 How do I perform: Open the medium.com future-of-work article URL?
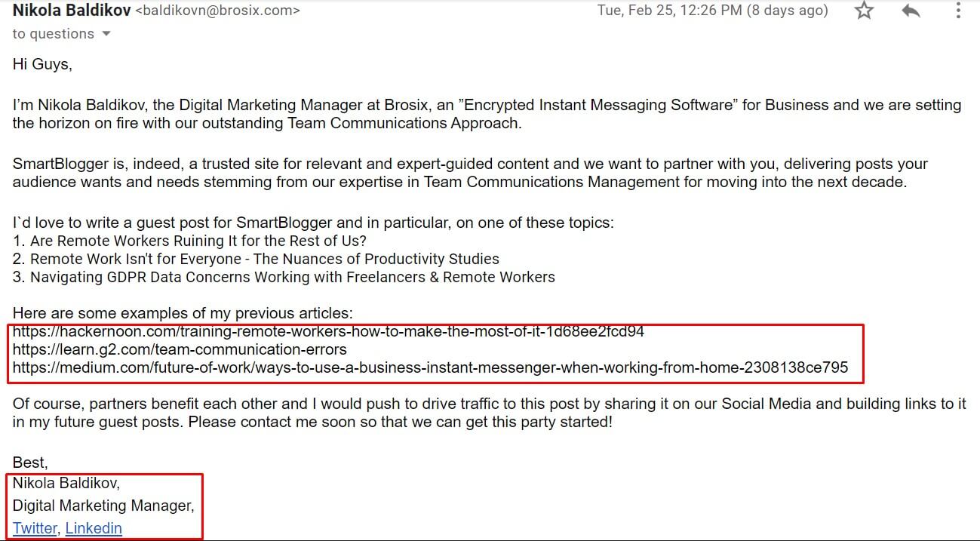coord(430,367)
